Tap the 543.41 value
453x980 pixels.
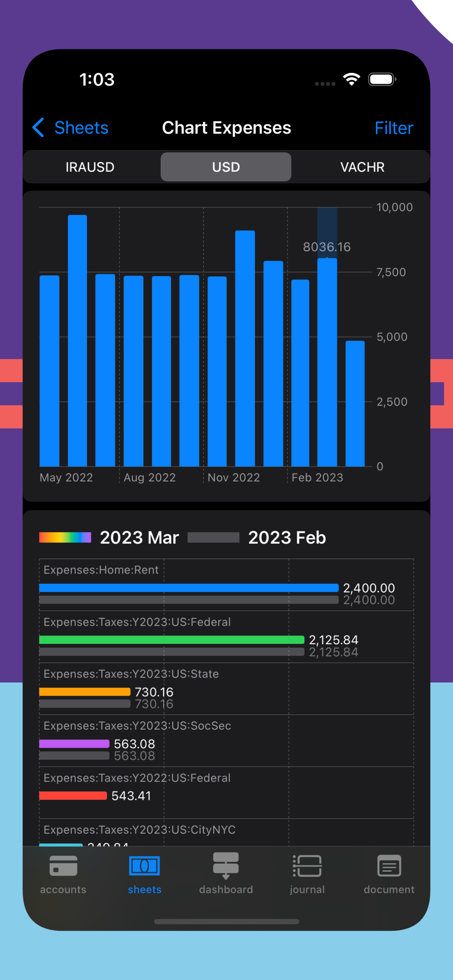point(131,796)
